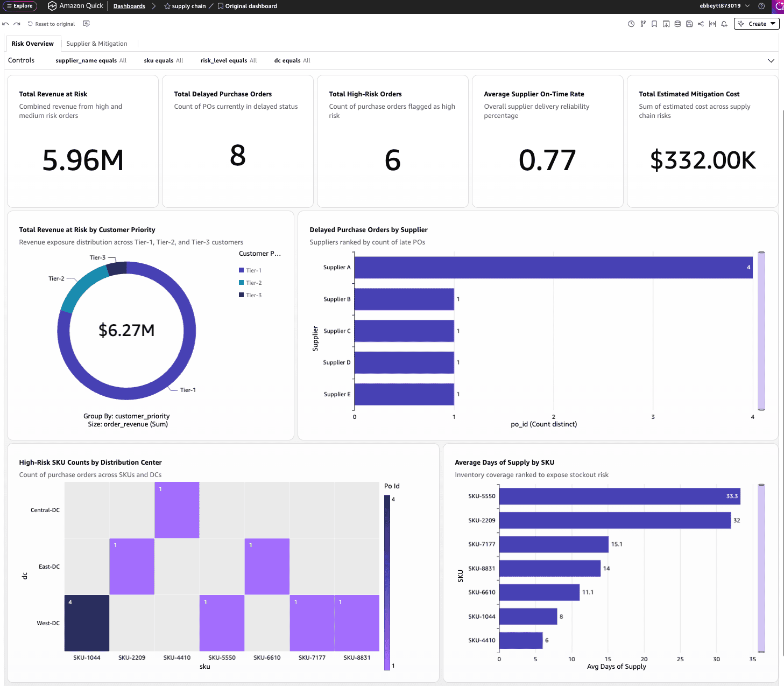Click the Po Id heatmap gradient legend
The height and width of the screenshot is (686, 784).
(387, 583)
